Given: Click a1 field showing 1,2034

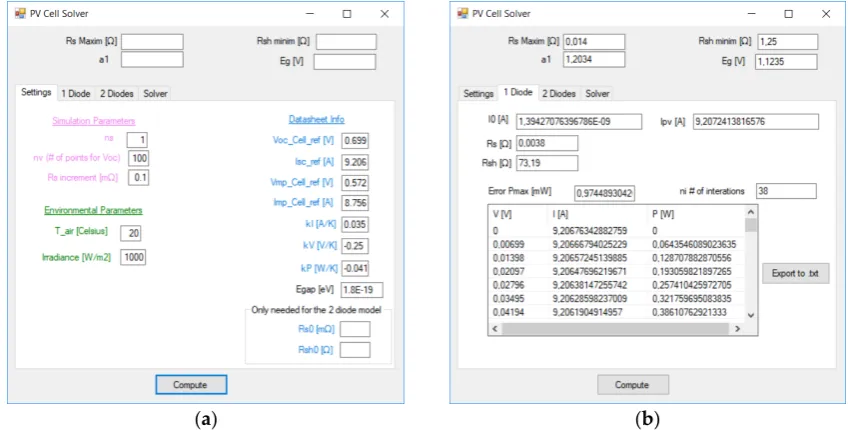Looking at the screenshot, I should [x=594, y=60].
